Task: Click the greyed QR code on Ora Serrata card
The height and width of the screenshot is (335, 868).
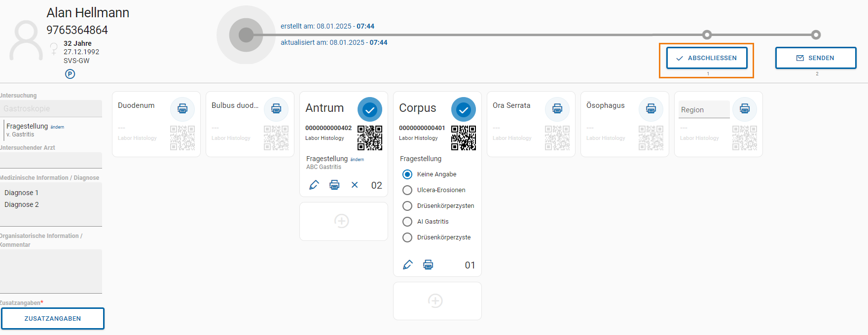Action: [557, 138]
